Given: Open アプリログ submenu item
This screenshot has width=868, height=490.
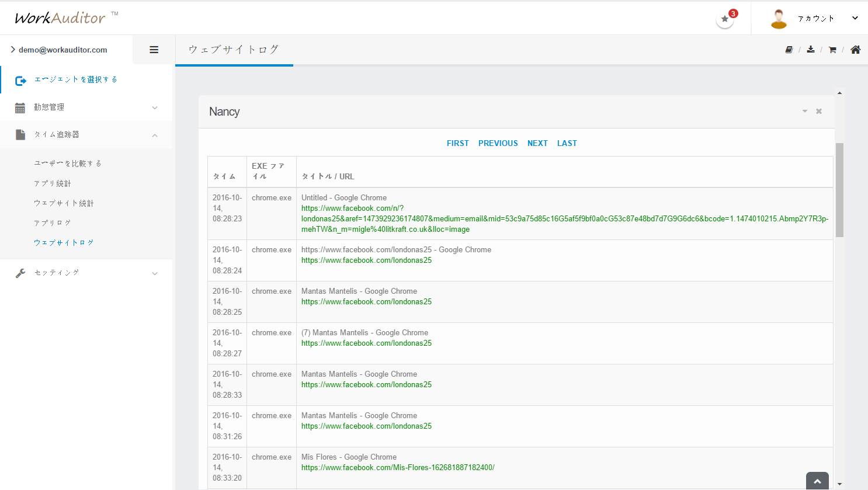Looking at the screenshot, I should point(53,223).
